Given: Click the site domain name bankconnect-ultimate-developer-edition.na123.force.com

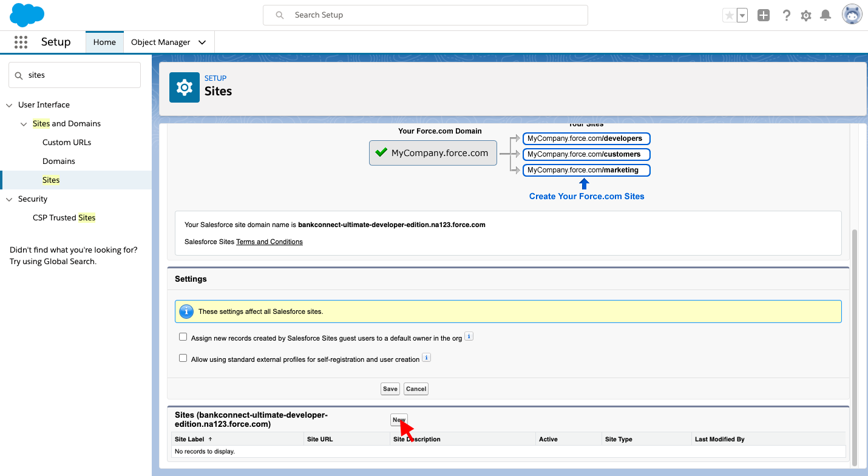Looking at the screenshot, I should pos(392,225).
